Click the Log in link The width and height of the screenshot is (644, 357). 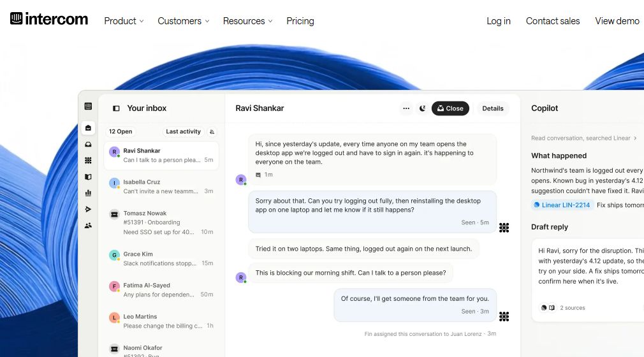[x=499, y=21]
